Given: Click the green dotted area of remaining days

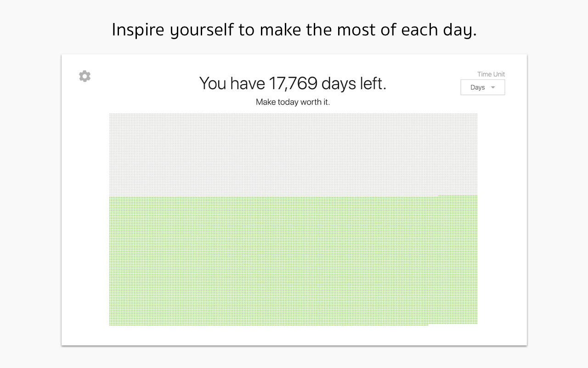Looking at the screenshot, I should pos(293,261).
